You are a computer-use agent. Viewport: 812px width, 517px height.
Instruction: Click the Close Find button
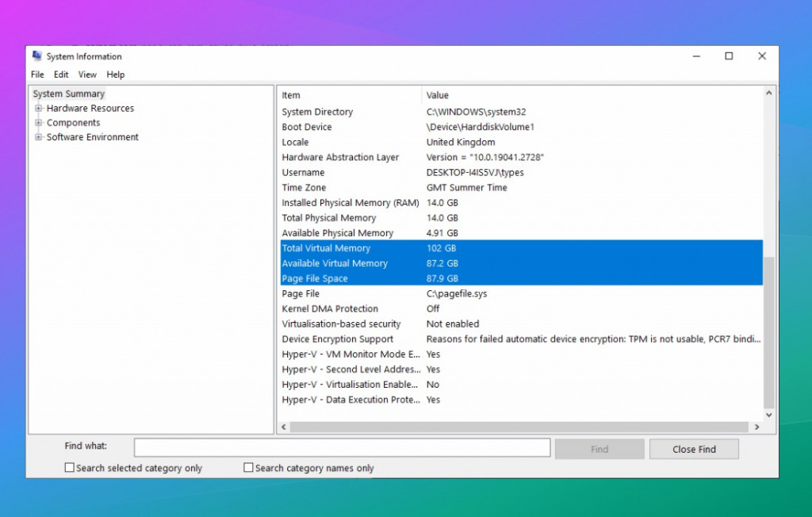pyautogui.click(x=694, y=448)
